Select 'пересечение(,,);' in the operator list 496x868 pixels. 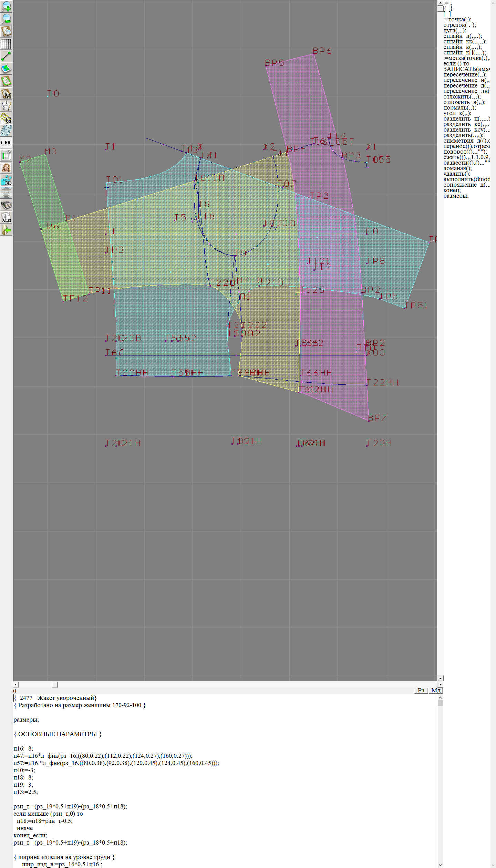465,74
